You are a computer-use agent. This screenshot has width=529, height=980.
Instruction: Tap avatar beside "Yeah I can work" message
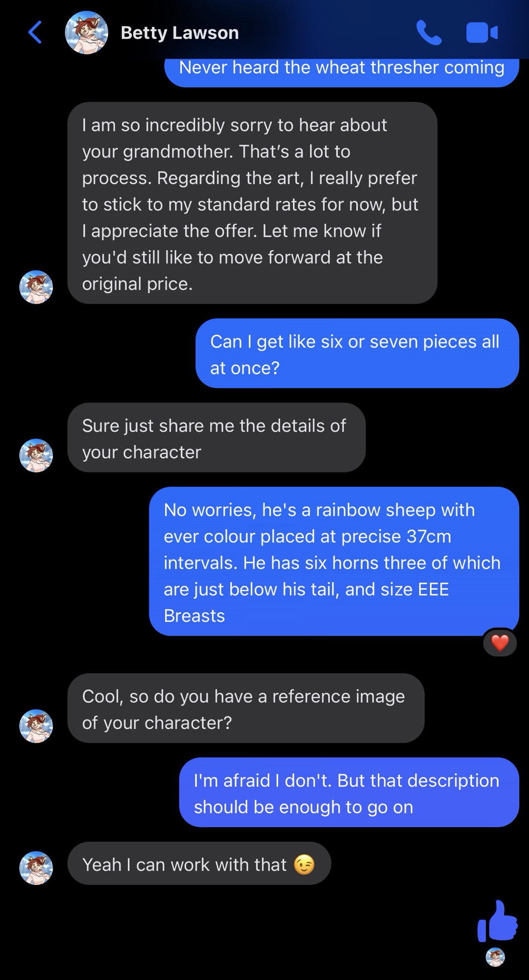(x=36, y=868)
